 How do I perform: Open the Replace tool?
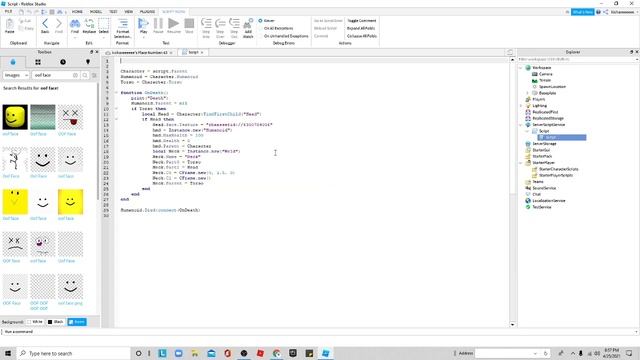point(89,26)
